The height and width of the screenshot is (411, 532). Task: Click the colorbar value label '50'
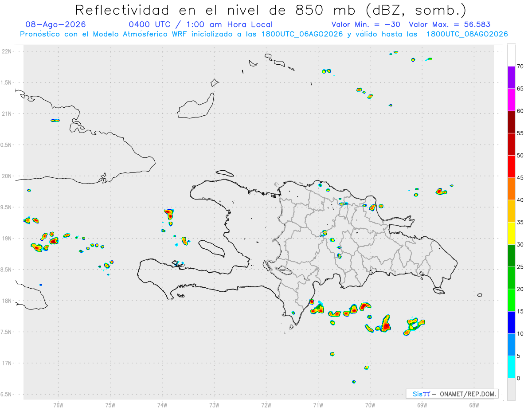click(520, 156)
